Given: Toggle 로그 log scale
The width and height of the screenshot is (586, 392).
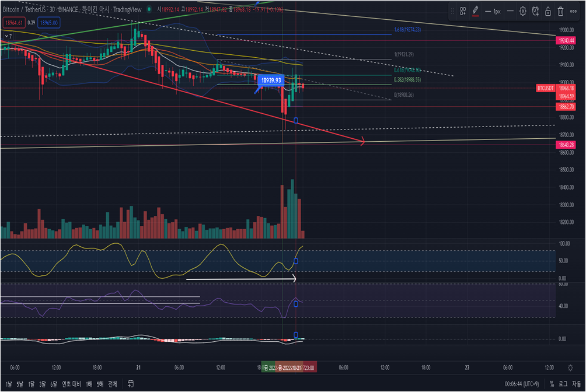Looking at the screenshot, I should (x=563, y=384).
